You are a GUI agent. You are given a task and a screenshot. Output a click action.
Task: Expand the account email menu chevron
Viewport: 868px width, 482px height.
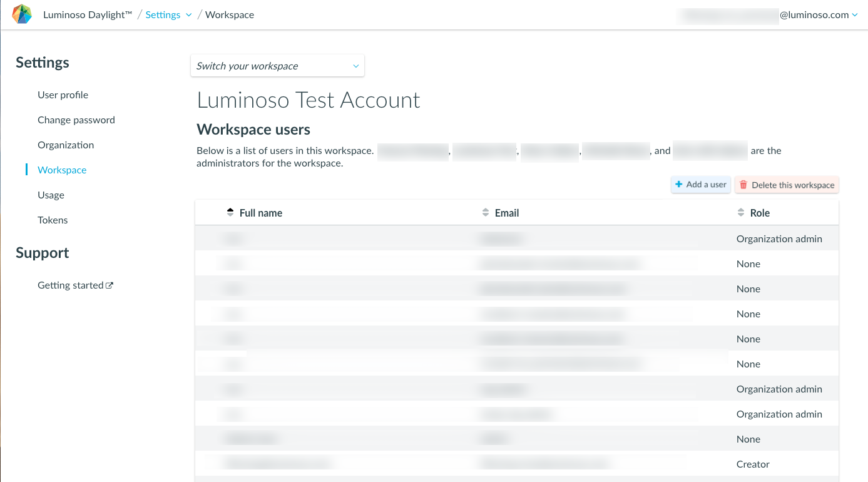point(855,15)
